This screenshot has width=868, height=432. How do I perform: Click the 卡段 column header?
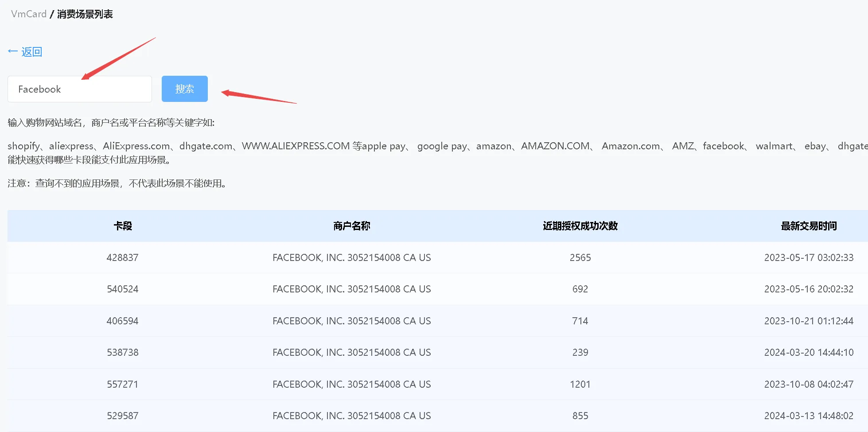click(123, 226)
